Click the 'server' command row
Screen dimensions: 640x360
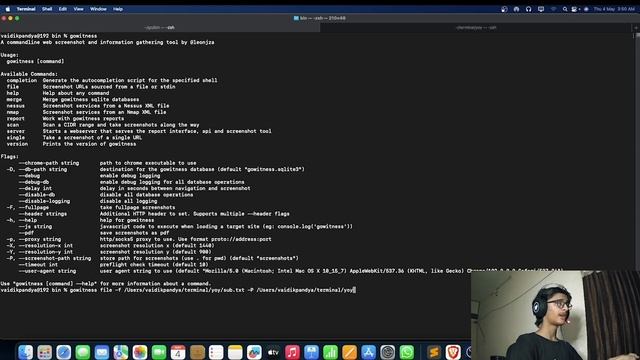(139, 131)
